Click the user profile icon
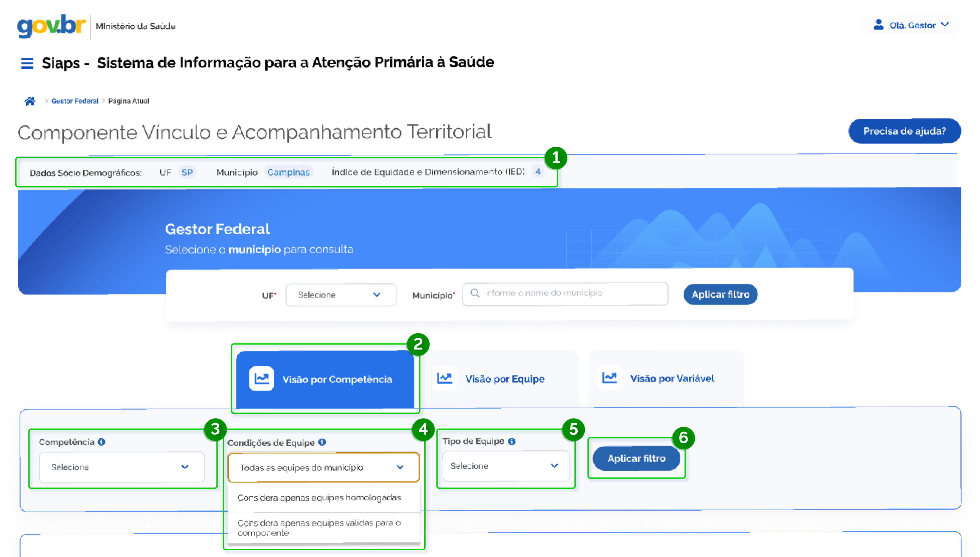 [x=879, y=25]
